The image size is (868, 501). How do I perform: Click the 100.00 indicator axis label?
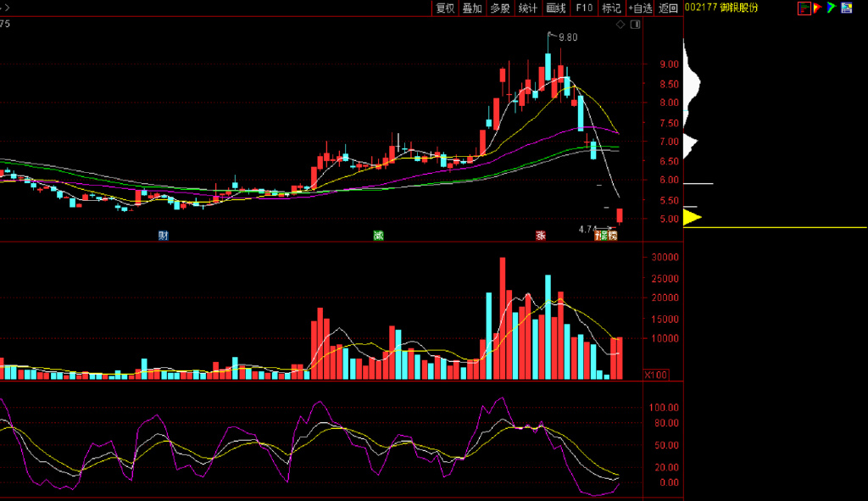tap(664, 408)
